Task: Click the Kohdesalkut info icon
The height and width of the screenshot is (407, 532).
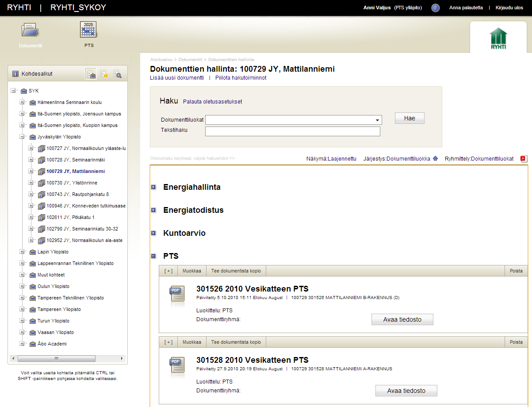Action: pyautogui.click(x=15, y=74)
